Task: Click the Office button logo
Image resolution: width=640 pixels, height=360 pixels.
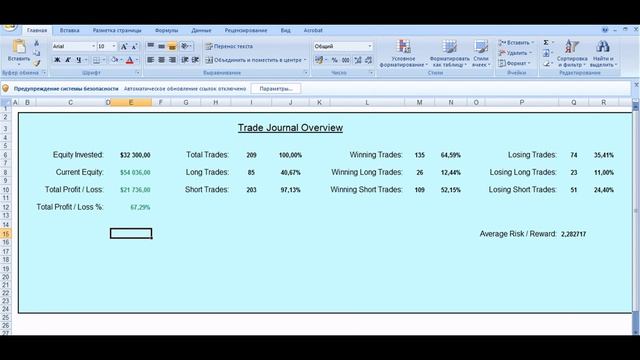Action: point(9,28)
